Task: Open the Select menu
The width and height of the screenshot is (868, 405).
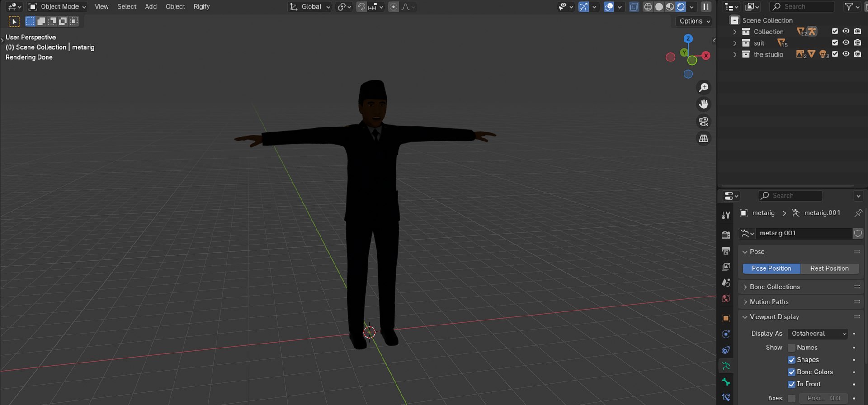Action: [127, 6]
